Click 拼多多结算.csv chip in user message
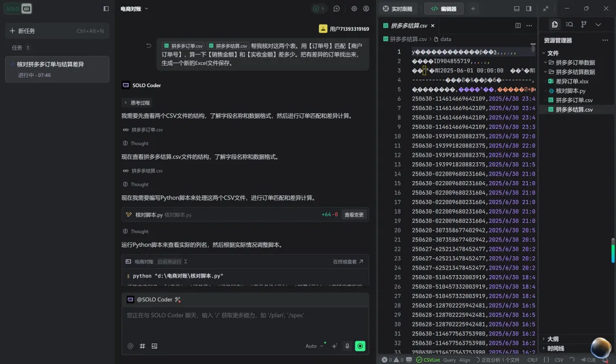This screenshot has width=616, height=364. tap(228, 46)
